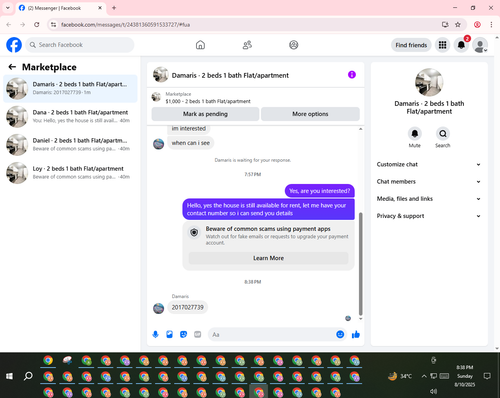Open Windows notification center icon

487,376
